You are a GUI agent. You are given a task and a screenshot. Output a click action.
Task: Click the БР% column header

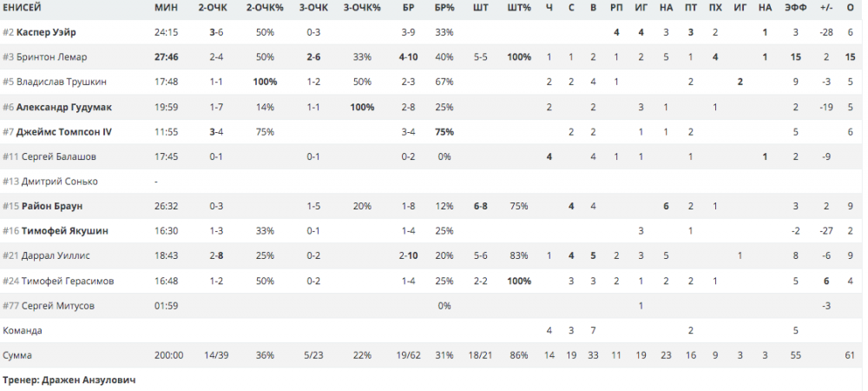pos(444,8)
